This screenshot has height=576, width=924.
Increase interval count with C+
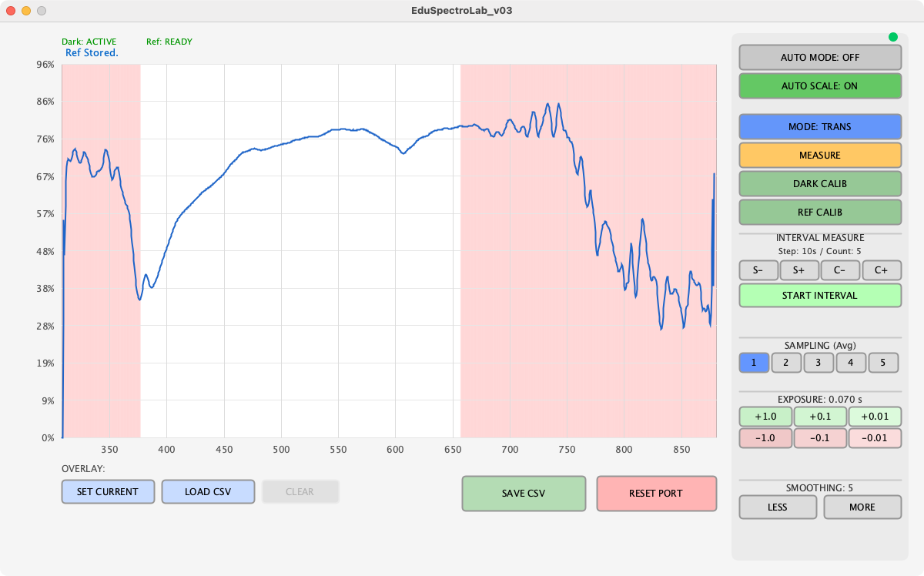tap(882, 270)
